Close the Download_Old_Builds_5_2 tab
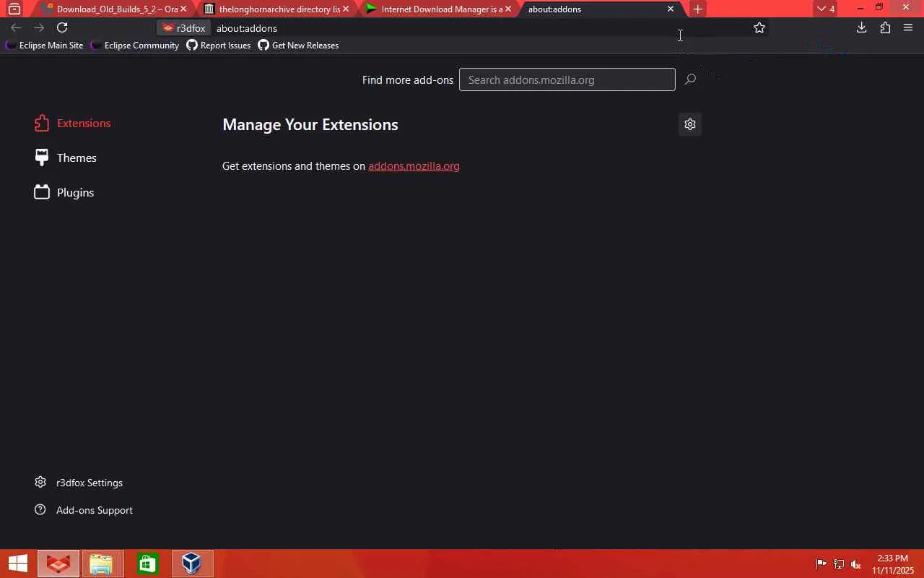This screenshot has width=924, height=578. (x=183, y=9)
